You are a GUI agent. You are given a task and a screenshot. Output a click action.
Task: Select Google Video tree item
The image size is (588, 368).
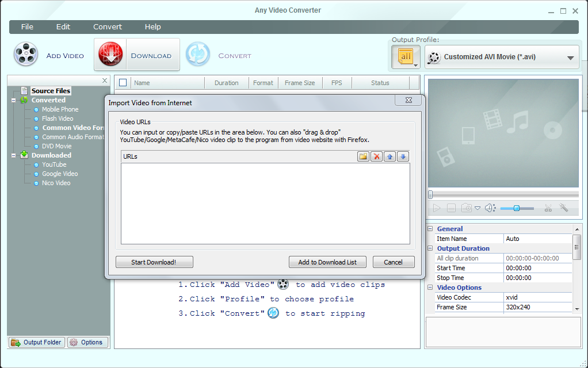pos(60,174)
